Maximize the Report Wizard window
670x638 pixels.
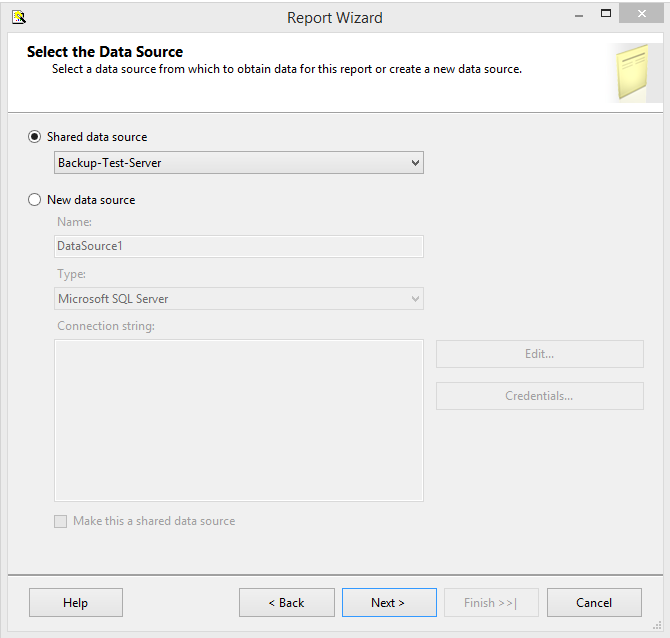pos(606,14)
